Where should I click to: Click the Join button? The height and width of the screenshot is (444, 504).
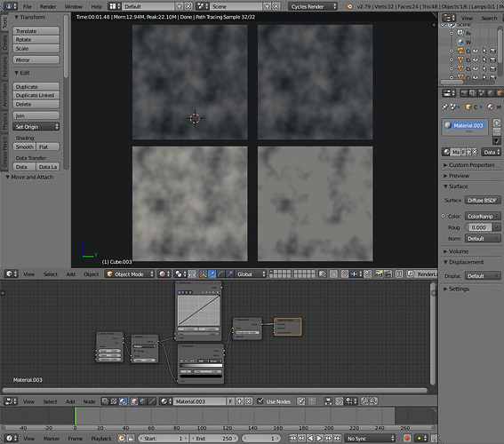point(36,115)
